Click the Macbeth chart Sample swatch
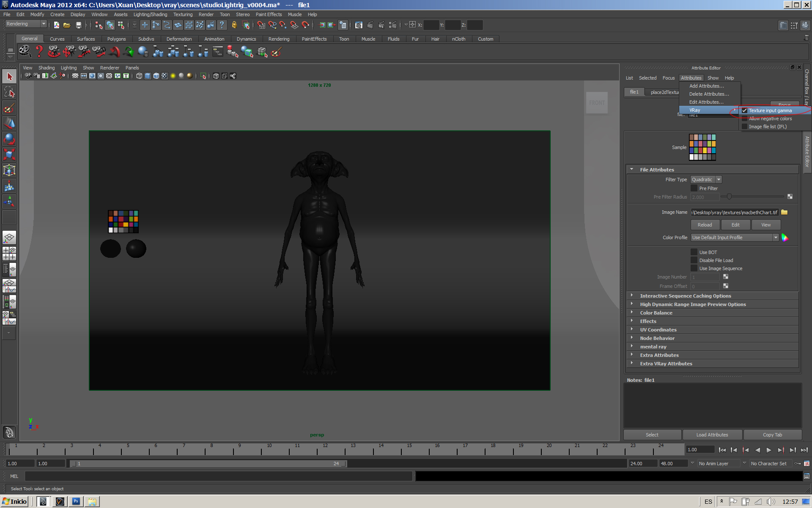 [702, 147]
